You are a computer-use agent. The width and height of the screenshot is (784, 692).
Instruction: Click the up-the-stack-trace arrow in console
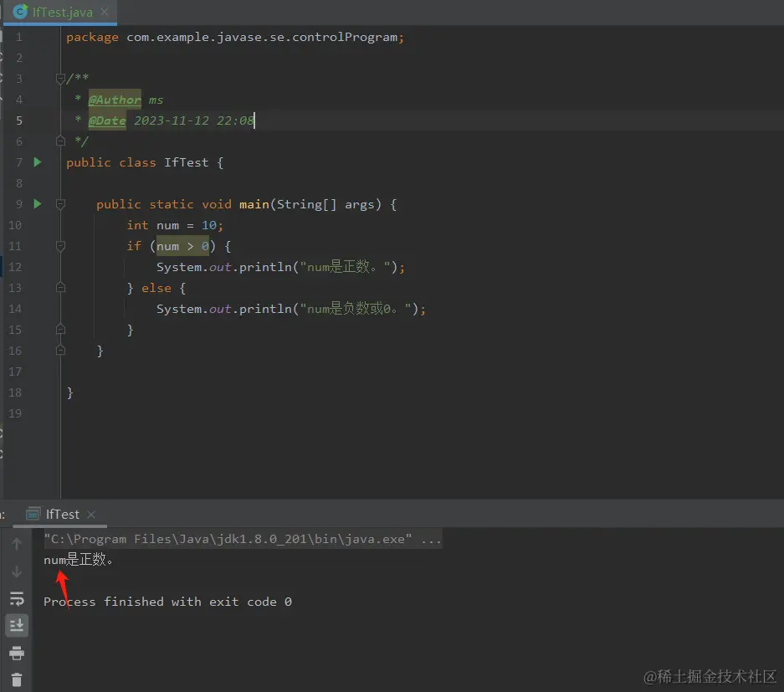[x=17, y=544]
